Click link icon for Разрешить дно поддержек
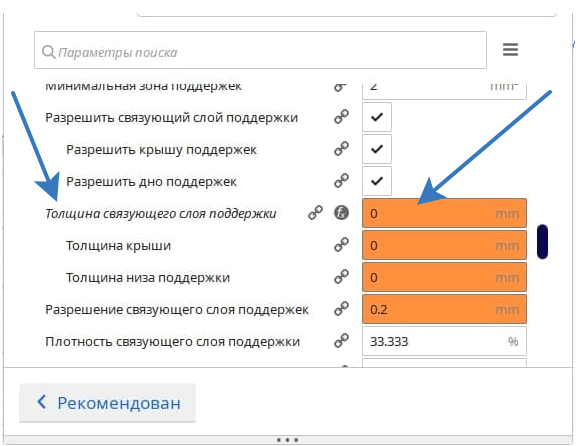578x446 pixels. tap(341, 181)
